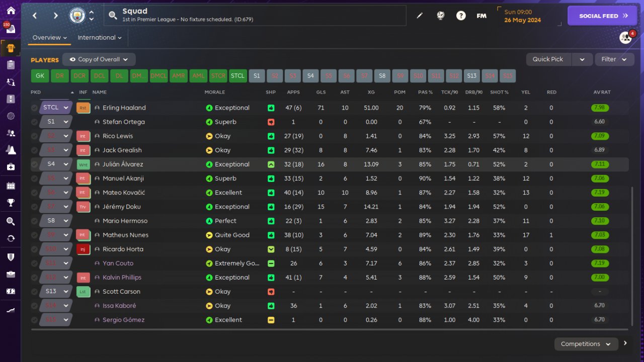This screenshot has height=362, width=644.
Task: Open Julián Álvarez's S4 position dropdown
Action: (x=56, y=164)
